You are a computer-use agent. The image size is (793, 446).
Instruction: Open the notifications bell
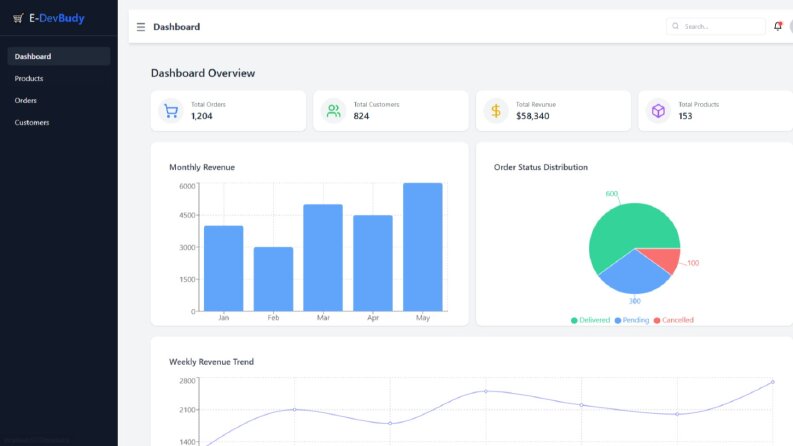point(778,26)
